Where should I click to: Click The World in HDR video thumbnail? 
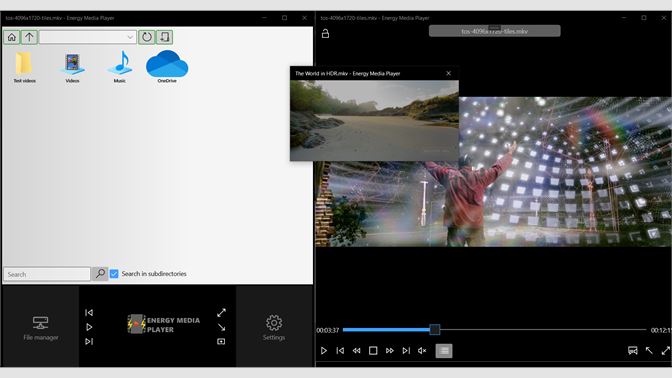[374, 120]
